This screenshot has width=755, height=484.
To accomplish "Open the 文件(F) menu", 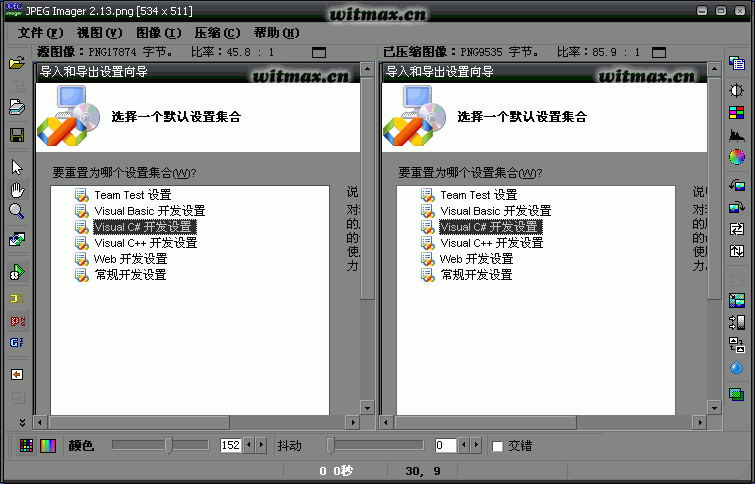I will point(40,33).
